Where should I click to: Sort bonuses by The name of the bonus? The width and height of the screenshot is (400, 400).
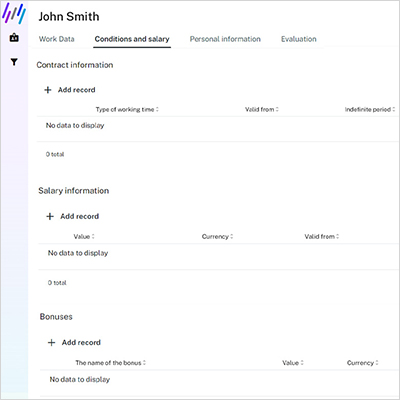pyautogui.click(x=111, y=363)
